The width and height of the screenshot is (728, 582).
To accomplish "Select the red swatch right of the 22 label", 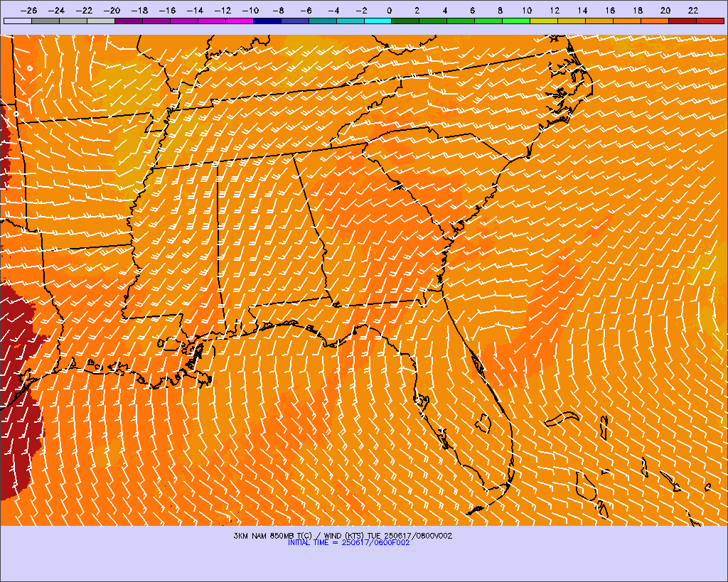I will point(710,21).
